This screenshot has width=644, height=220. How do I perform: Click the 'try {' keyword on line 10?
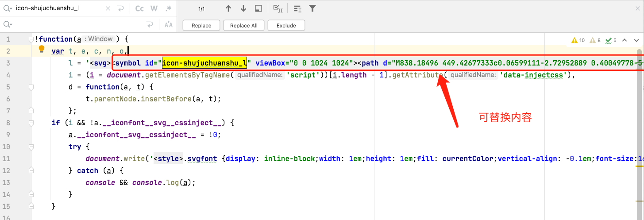(x=79, y=147)
